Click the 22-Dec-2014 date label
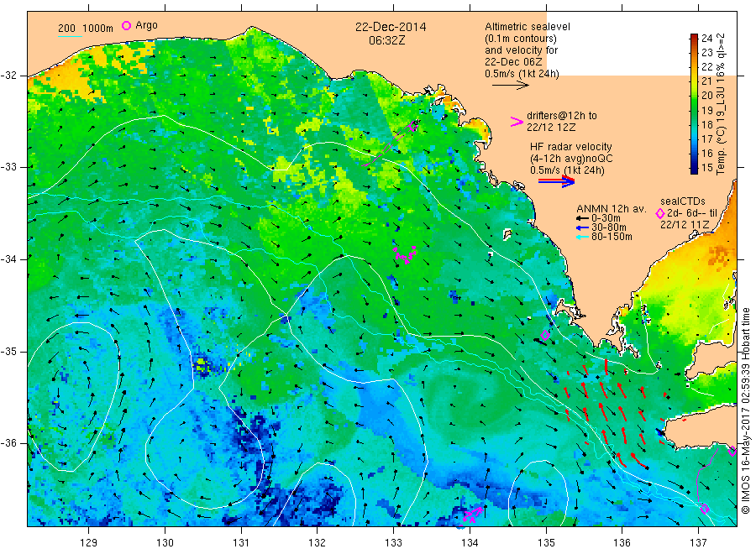This screenshot has height=554, width=756. click(x=391, y=27)
